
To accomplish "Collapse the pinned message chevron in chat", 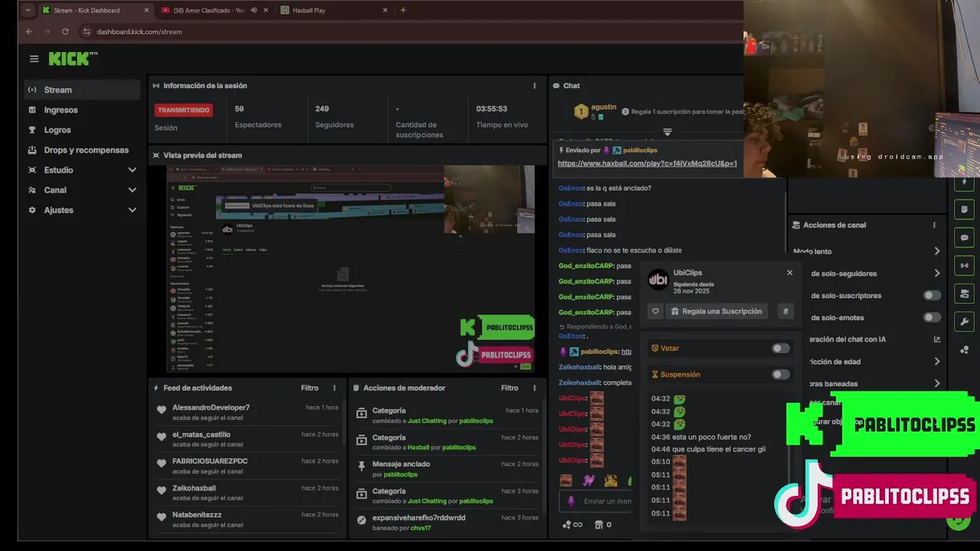I will coord(667,132).
